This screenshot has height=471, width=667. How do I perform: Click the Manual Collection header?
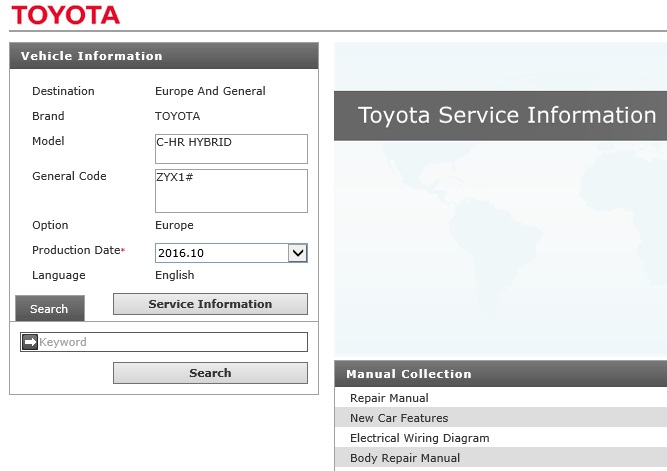[501, 374]
